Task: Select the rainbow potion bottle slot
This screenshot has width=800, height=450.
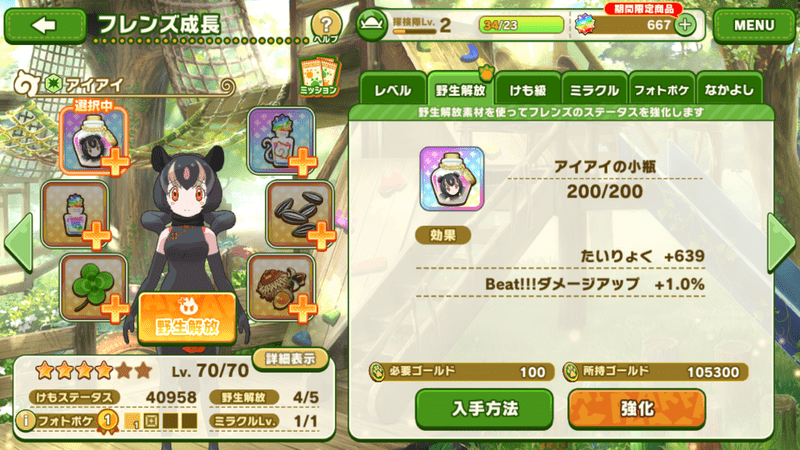Action: click(x=75, y=213)
